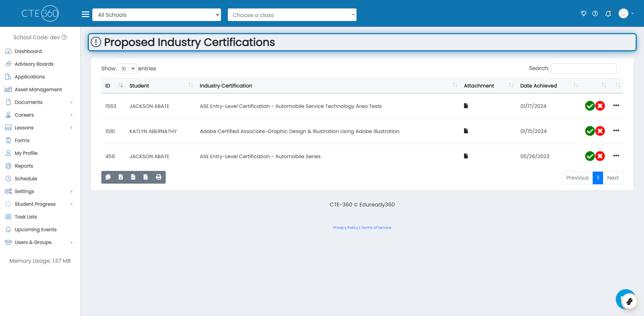The image size is (644, 316).
Task: Open more options for row 459
Action: click(x=616, y=155)
